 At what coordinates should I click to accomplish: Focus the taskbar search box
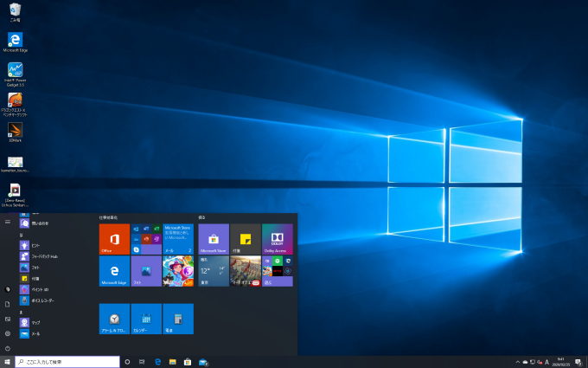pyautogui.click(x=67, y=362)
